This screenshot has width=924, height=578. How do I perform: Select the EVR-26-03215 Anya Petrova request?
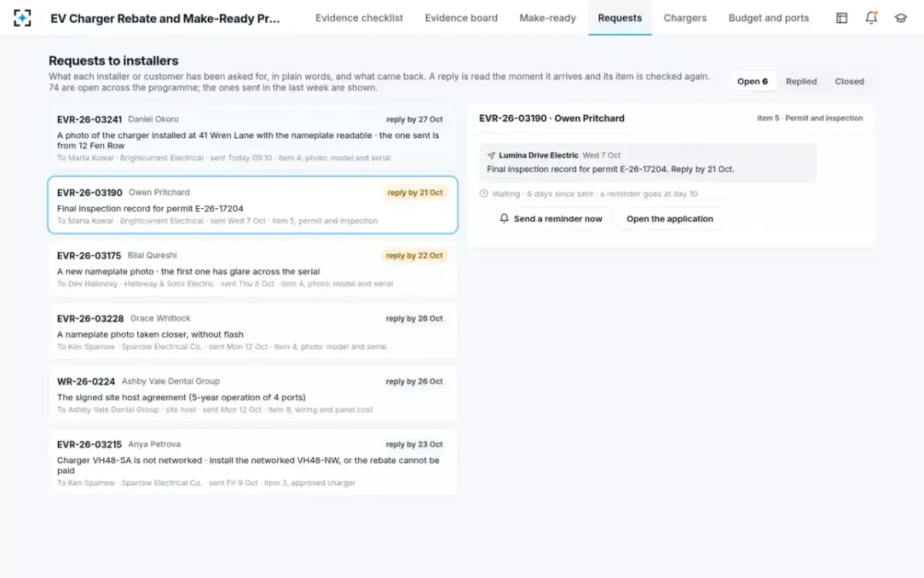tap(253, 462)
